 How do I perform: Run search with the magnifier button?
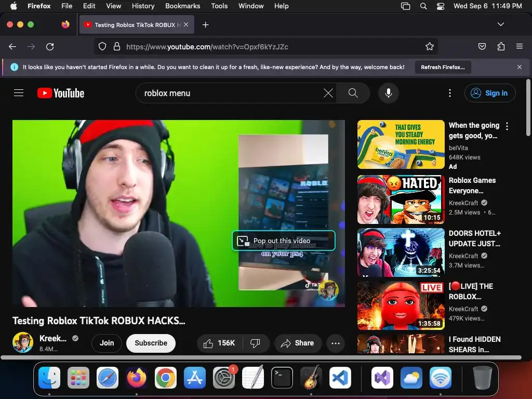pyautogui.click(x=353, y=93)
